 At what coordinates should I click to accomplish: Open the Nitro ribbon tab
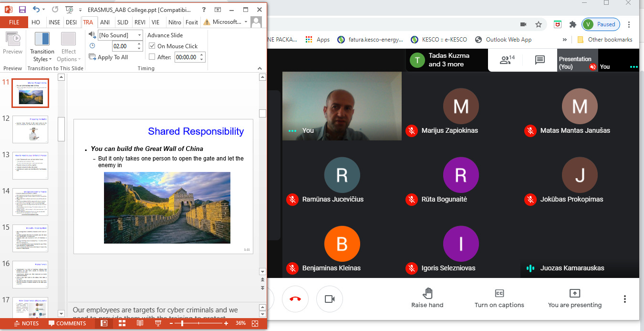tap(175, 22)
